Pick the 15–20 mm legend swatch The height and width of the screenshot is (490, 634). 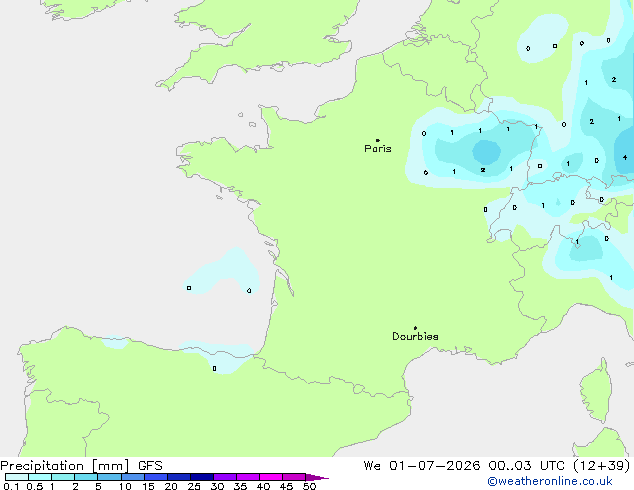pos(156,477)
